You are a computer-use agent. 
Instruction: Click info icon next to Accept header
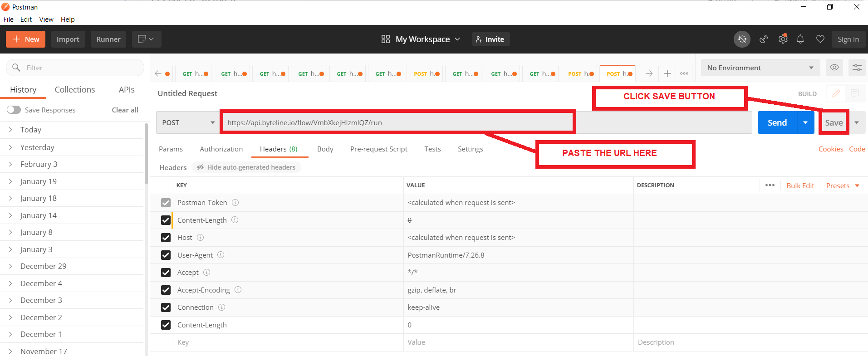point(206,272)
